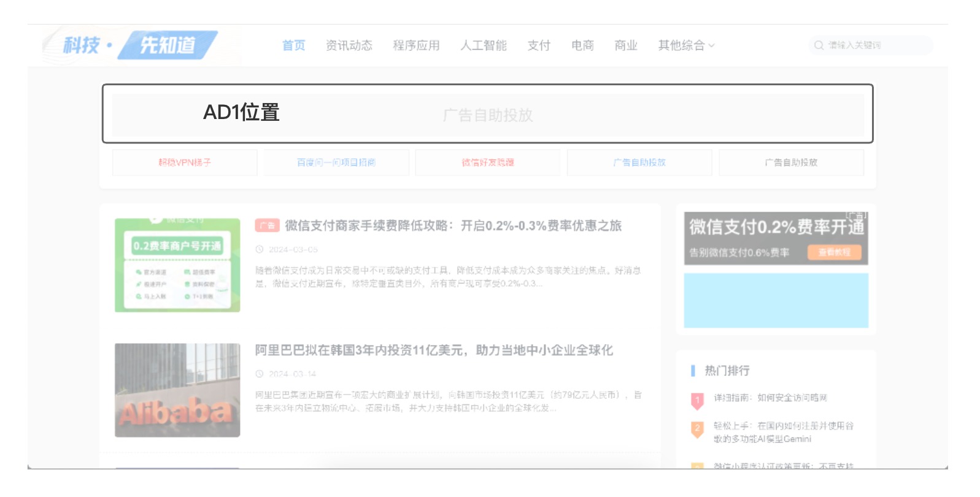Click the top 广告自助投放 banner ad
Image resolution: width=980 pixels, height=497 pixels.
[488, 115]
